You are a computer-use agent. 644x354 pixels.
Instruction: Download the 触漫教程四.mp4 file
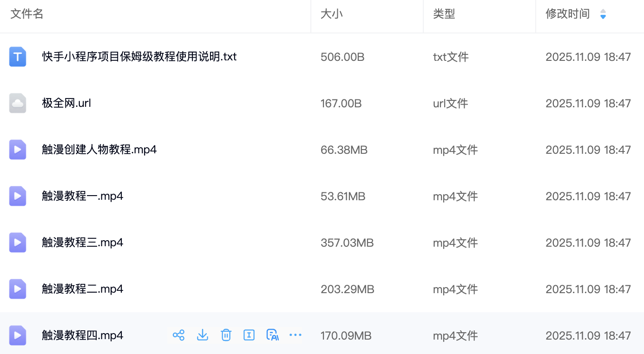[x=203, y=335]
